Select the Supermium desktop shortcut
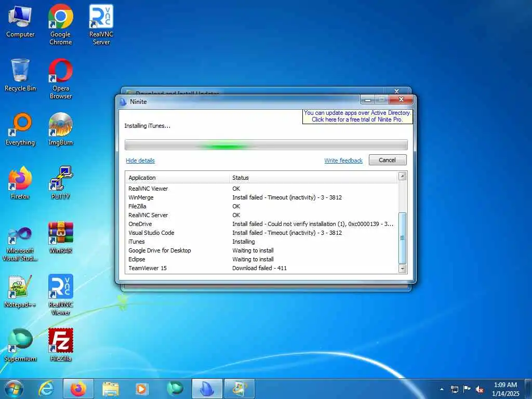The image size is (532, 399). coord(20,345)
